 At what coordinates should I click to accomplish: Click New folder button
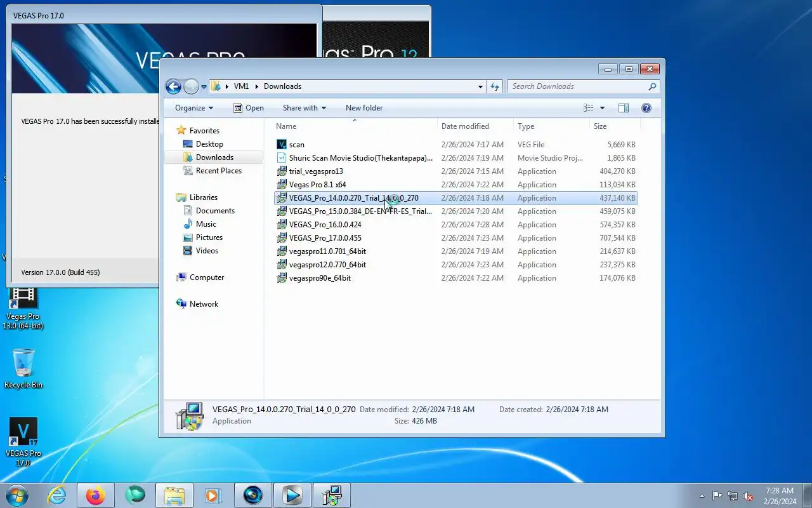tap(364, 108)
